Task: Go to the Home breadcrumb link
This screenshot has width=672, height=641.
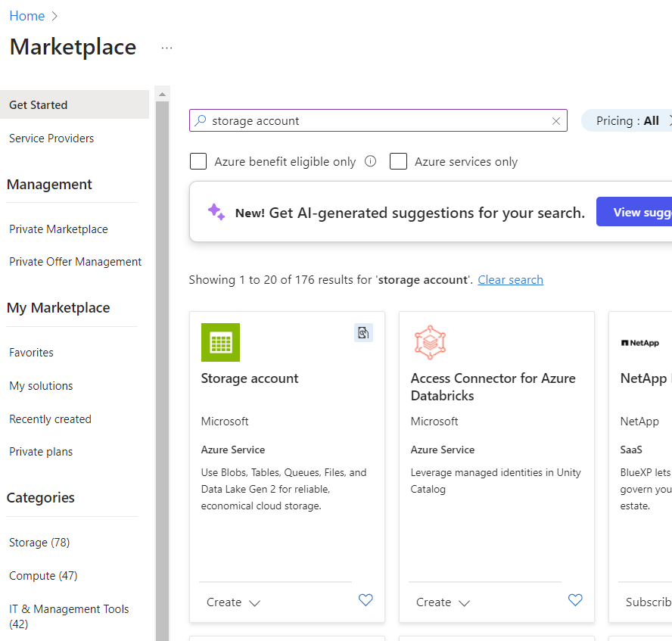Action: 26,16
